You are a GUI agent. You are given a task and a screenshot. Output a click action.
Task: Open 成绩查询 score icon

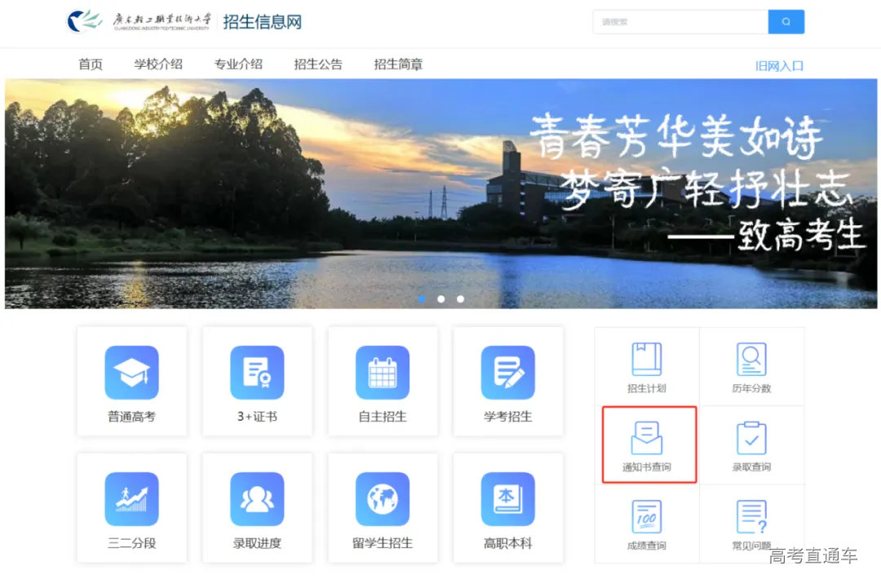point(647,516)
